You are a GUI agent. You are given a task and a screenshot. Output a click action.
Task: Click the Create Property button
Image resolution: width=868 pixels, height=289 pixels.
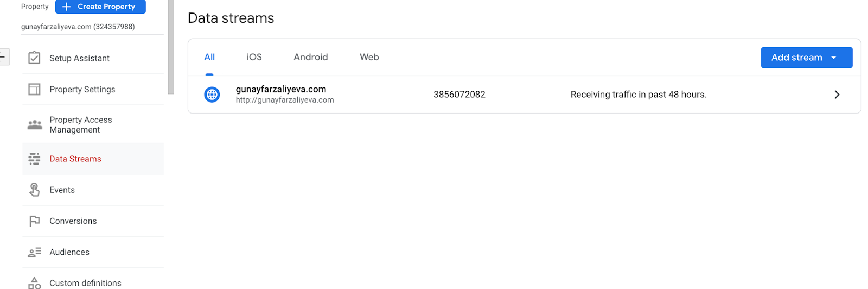(100, 7)
